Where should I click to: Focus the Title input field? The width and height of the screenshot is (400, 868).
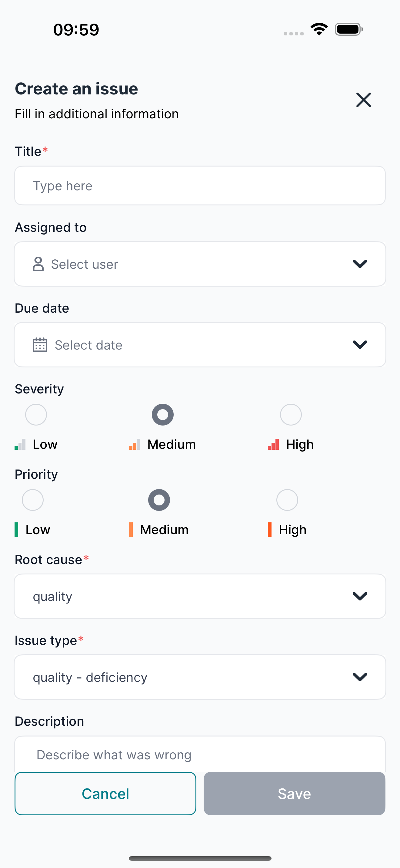[x=200, y=185]
